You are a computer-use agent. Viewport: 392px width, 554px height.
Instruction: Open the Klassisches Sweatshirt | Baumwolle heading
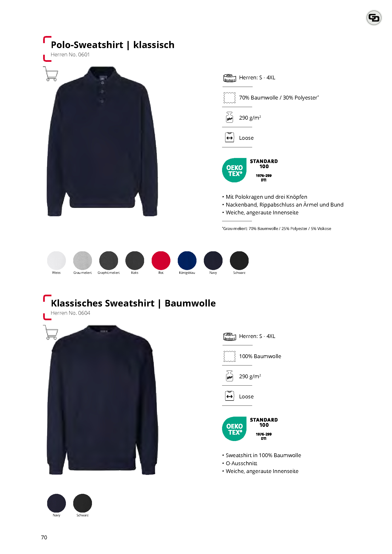pyautogui.click(x=133, y=303)
